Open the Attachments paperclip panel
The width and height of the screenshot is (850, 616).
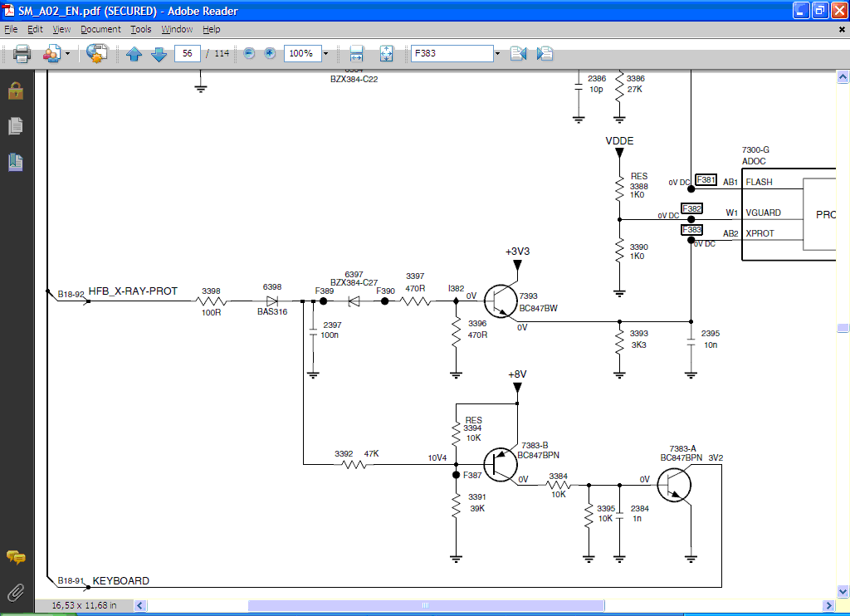click(15, 592)
